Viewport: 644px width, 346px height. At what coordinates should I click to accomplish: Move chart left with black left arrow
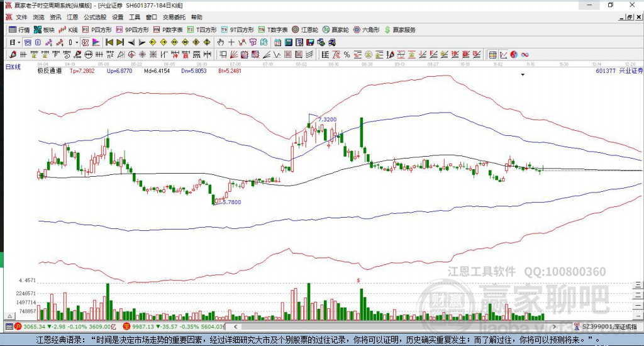coord(131,42)
